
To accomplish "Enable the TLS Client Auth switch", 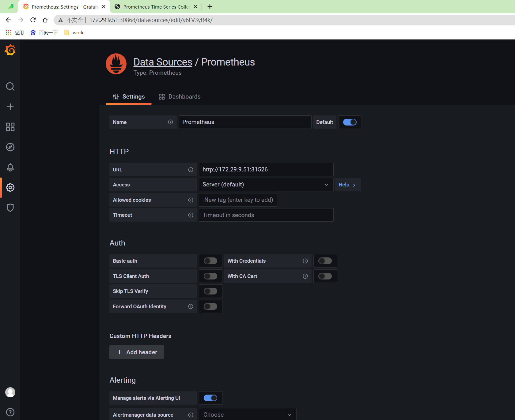I will [210, 276].
